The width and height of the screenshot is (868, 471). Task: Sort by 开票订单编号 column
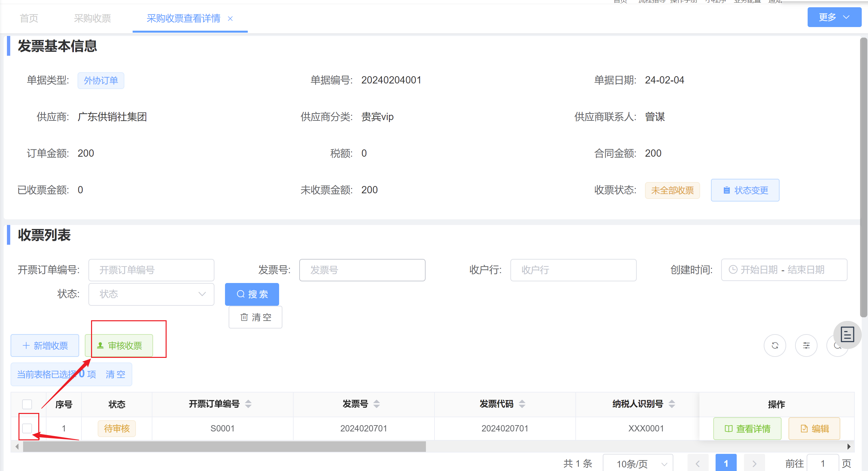coord(248,404)
